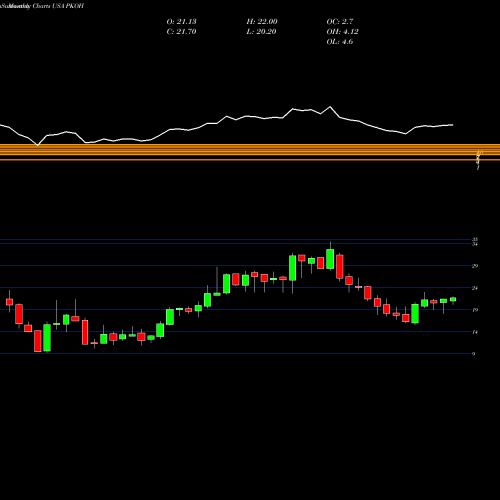Select the close value C: 21.70
Screen dimensions: 500x500
click(181, 32)
